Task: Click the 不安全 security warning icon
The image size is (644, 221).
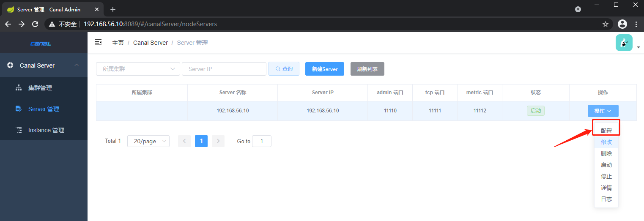Action: pos(52,24)
